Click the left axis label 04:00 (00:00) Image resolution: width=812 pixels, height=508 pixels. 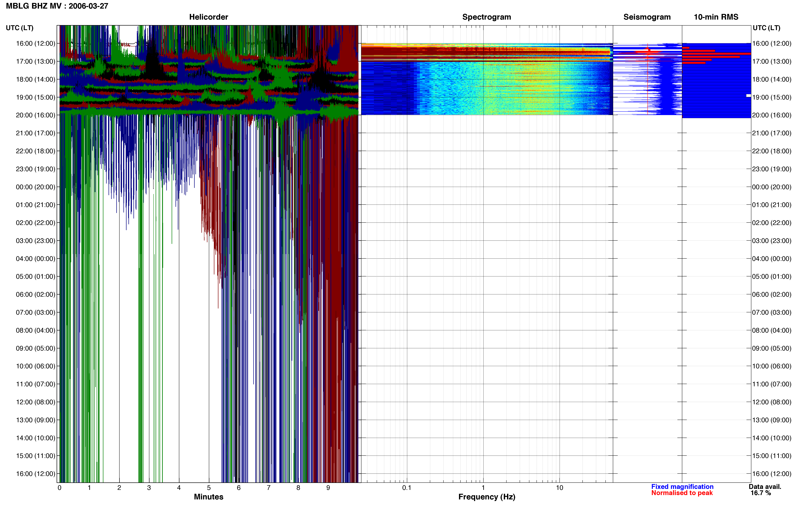click(x=36, y=259)
